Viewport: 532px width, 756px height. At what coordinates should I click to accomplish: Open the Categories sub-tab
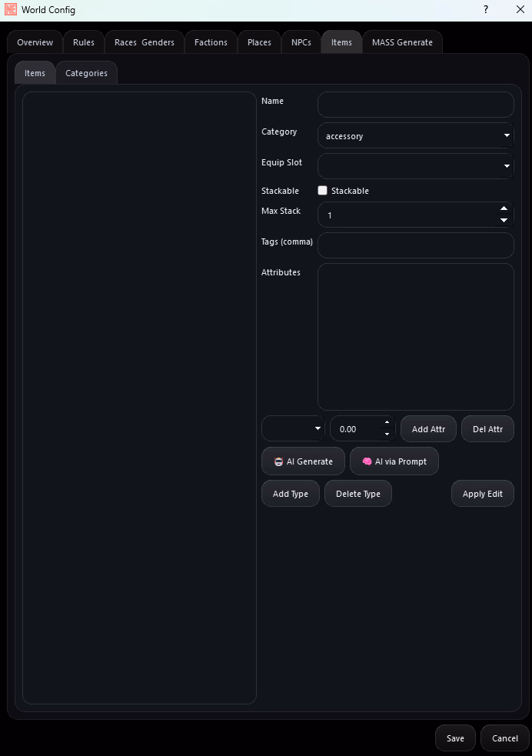[x=86, y=73]
